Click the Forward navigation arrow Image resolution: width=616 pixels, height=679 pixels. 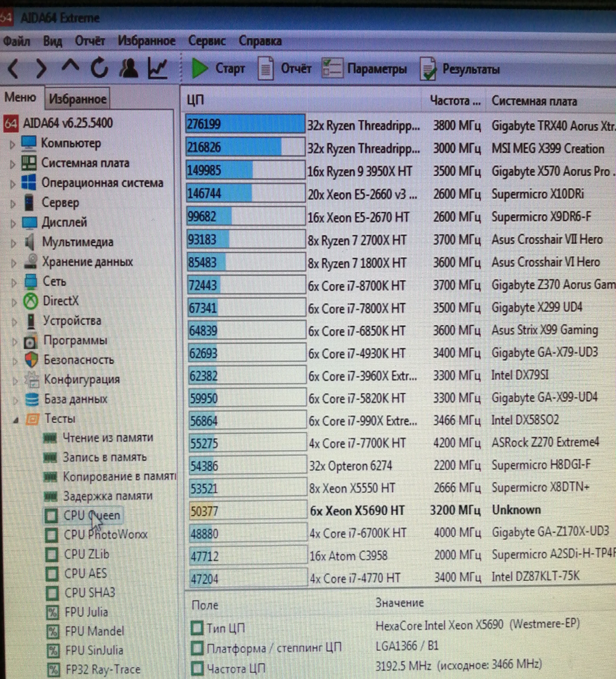[41, 68]
